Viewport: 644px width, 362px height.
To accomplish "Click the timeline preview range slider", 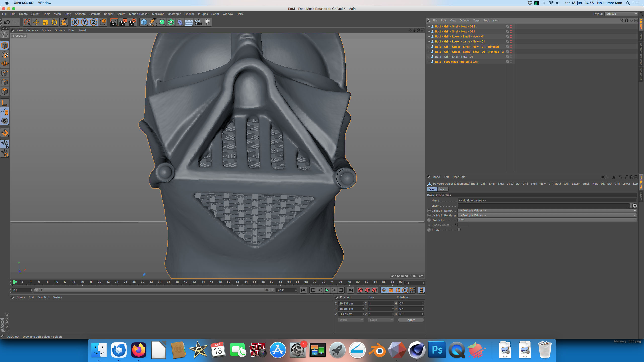I will (155, 290).
